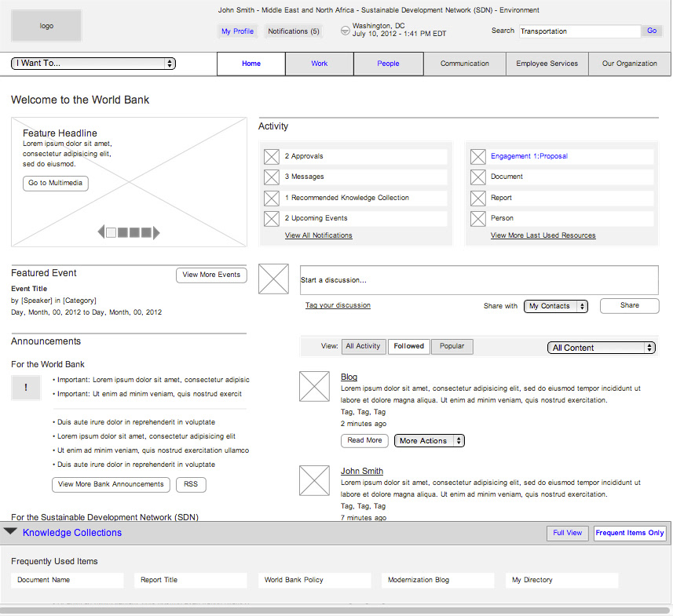Click the icon next to Document resource

(478, 177)
